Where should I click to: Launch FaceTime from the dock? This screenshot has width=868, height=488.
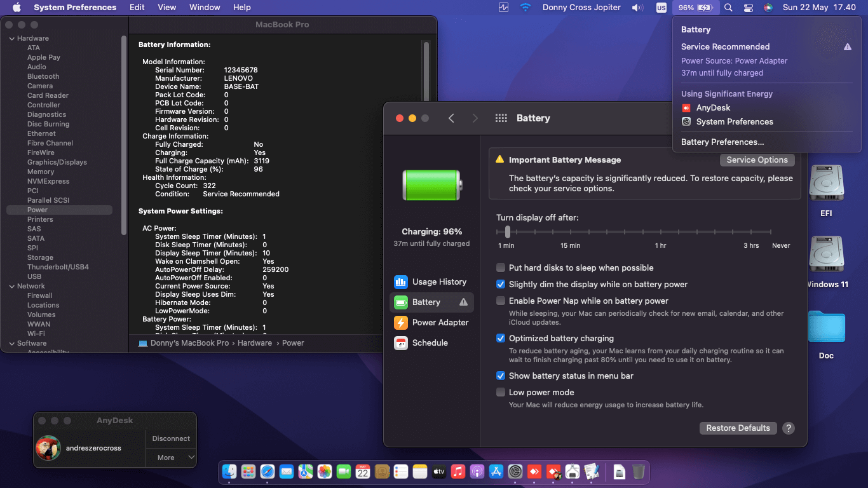(344, 471)
